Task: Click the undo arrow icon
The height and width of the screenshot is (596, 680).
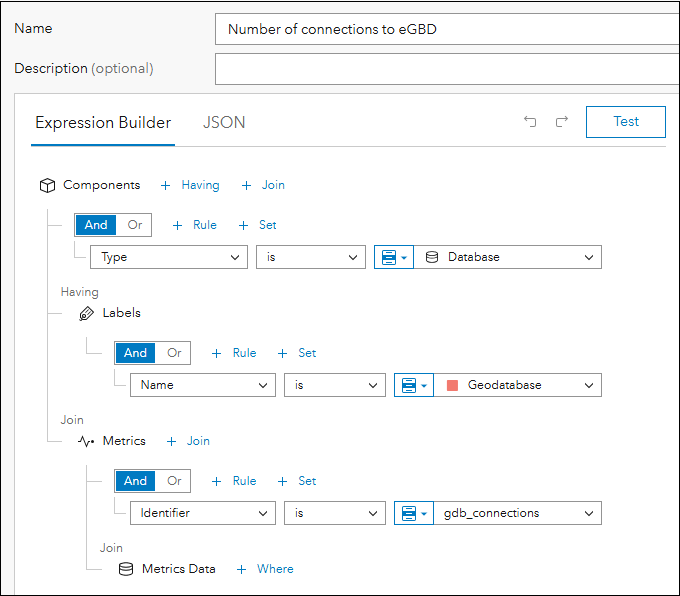Action: [x=530, y=122]
